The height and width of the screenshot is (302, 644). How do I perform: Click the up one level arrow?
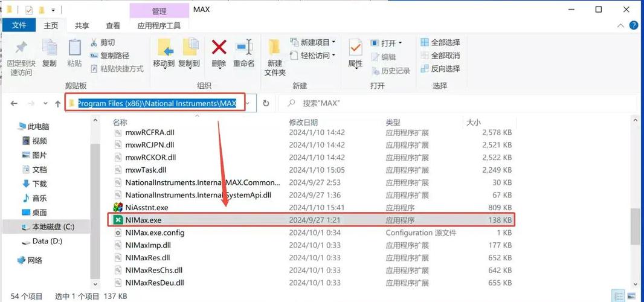58,103
